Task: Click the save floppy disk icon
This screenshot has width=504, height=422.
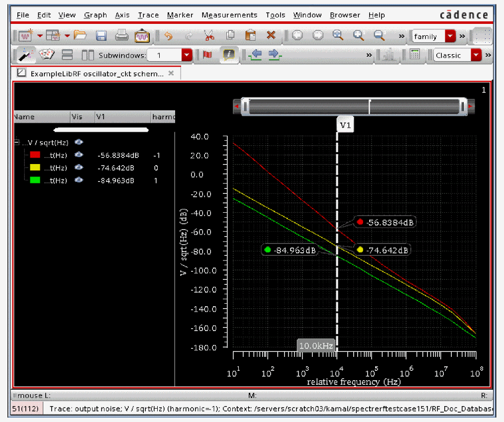Action: pos(101,36)
